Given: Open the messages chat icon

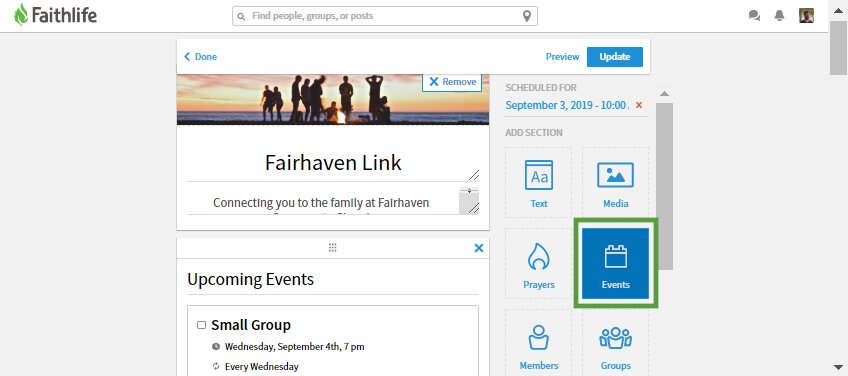Looking at the screenshot, I should click(754, 16).
